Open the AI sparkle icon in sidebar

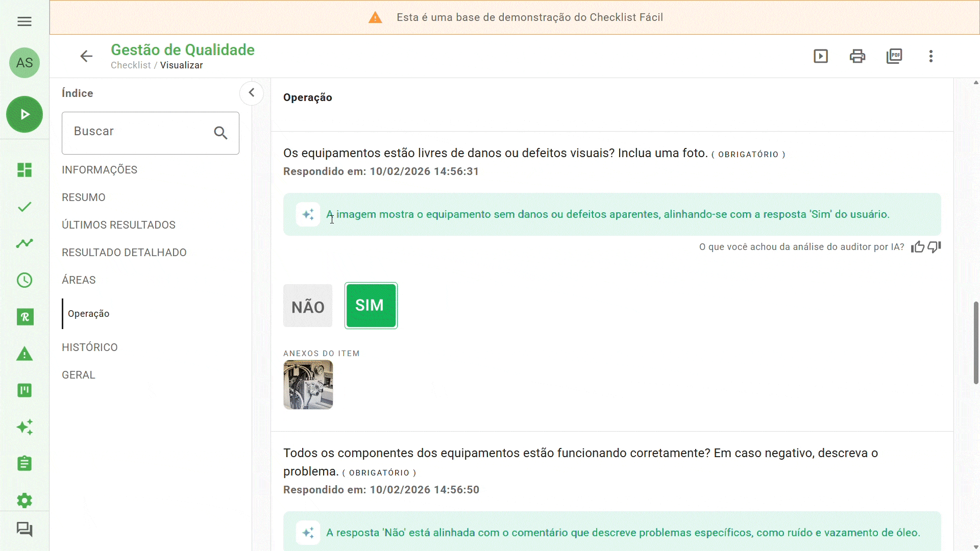click(x=24, y=427)
